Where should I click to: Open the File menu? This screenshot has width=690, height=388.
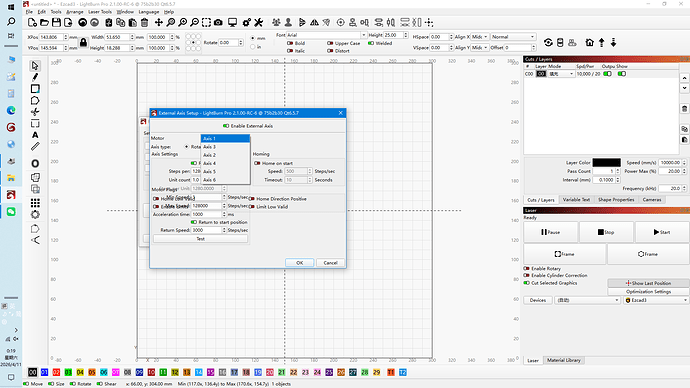pyautogui.click(x=29, y=12)
